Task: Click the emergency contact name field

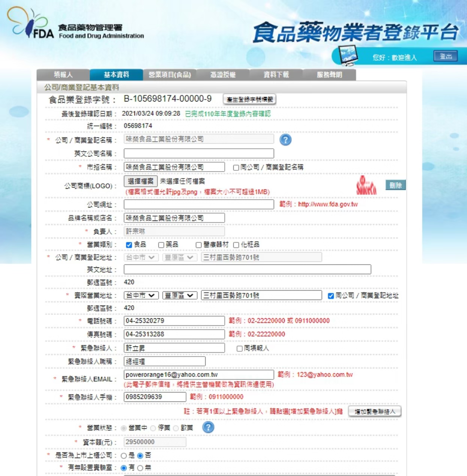Action: click(174, 348)
